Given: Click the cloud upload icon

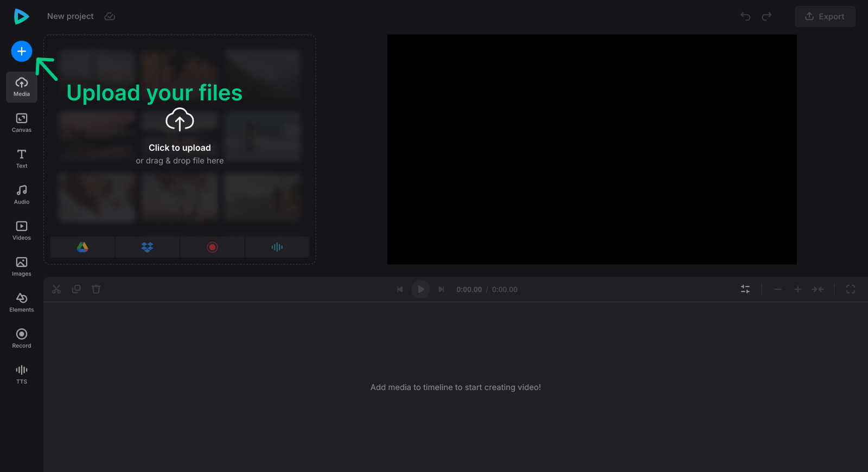Looking at the screenshot, I should 180,119.
